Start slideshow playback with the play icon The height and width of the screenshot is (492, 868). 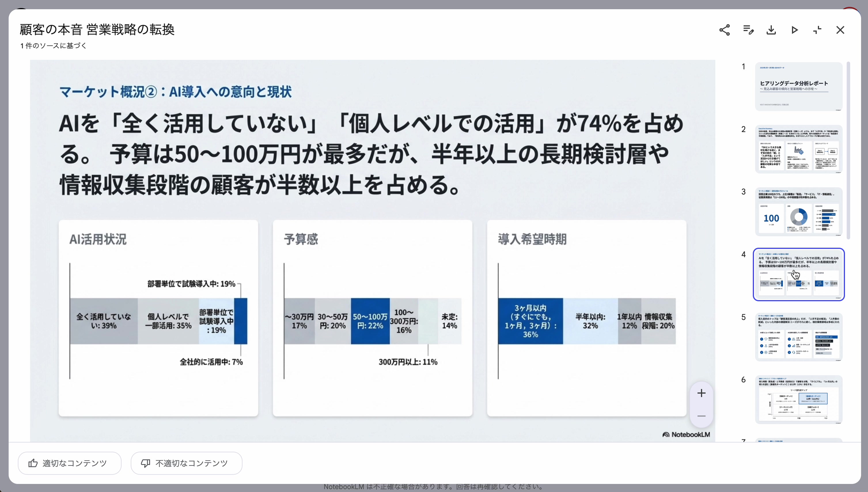click(x=794, y=30)
